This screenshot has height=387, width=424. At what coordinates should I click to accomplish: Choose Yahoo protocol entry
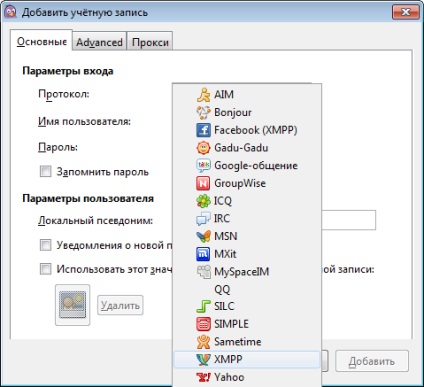pos(247,377)
